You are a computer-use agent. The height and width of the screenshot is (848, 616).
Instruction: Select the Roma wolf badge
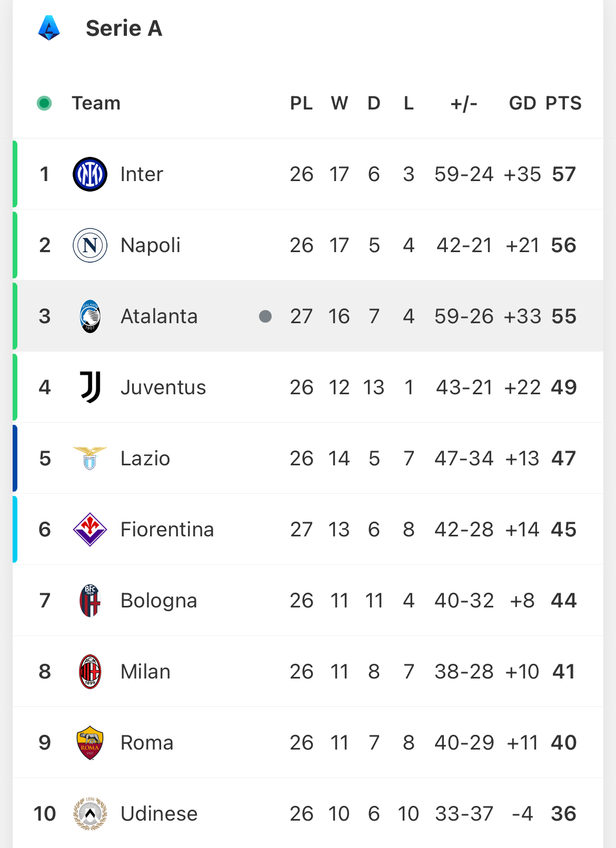click(90, 743)
